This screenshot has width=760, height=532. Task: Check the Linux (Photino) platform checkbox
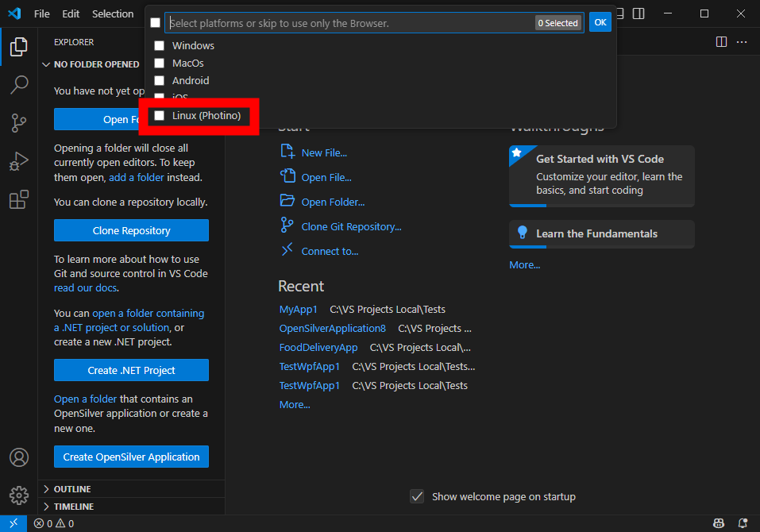point(159,115)
